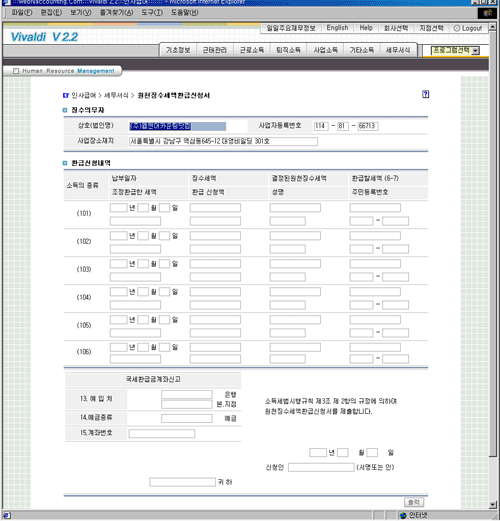
Task: Click the 징수세액 field in row (101)
Action: pos(215,208)
